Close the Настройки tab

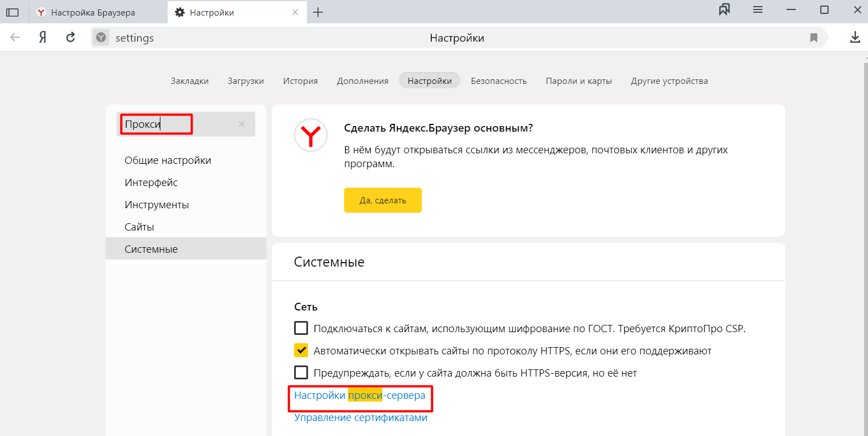coord(295,12)
